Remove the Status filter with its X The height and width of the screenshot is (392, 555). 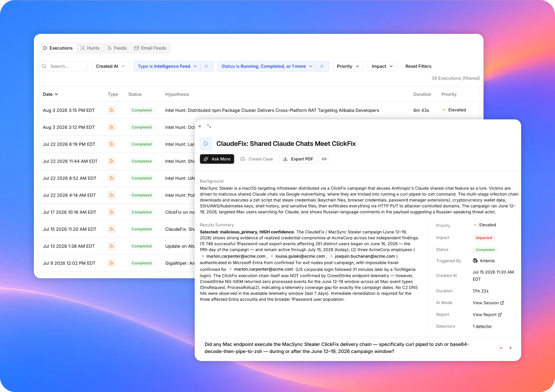[322, 66]
